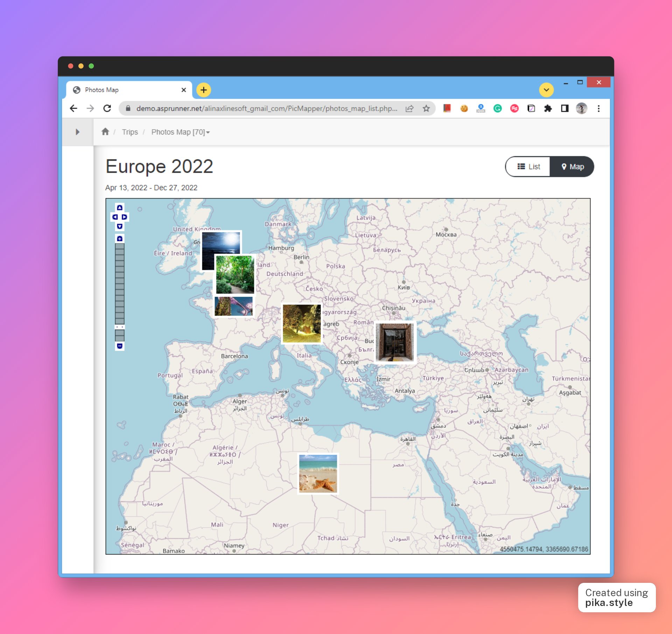Open the tab search chevron button
This screenshot has width=672, height=634.
click(x=546, y=90)
